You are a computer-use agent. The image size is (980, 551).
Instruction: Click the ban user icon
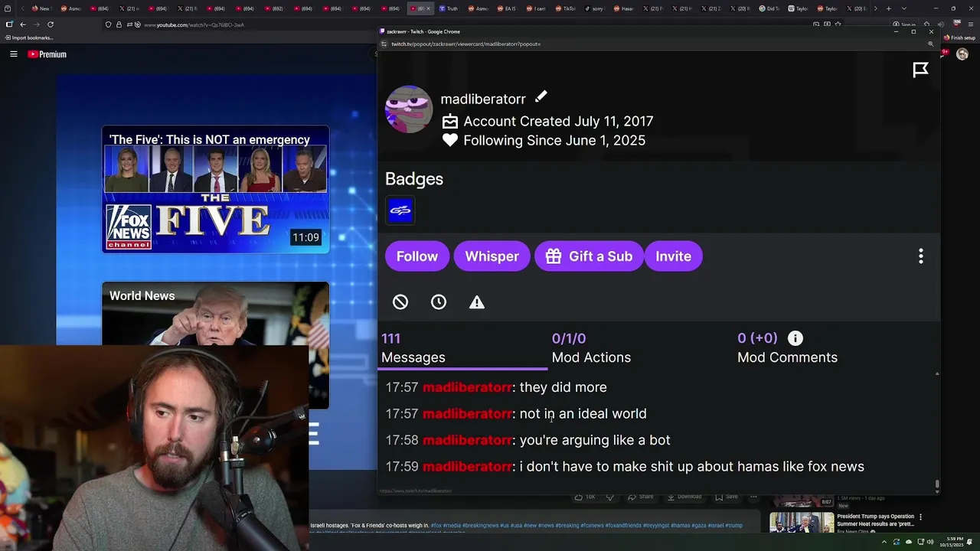(400, 302)
